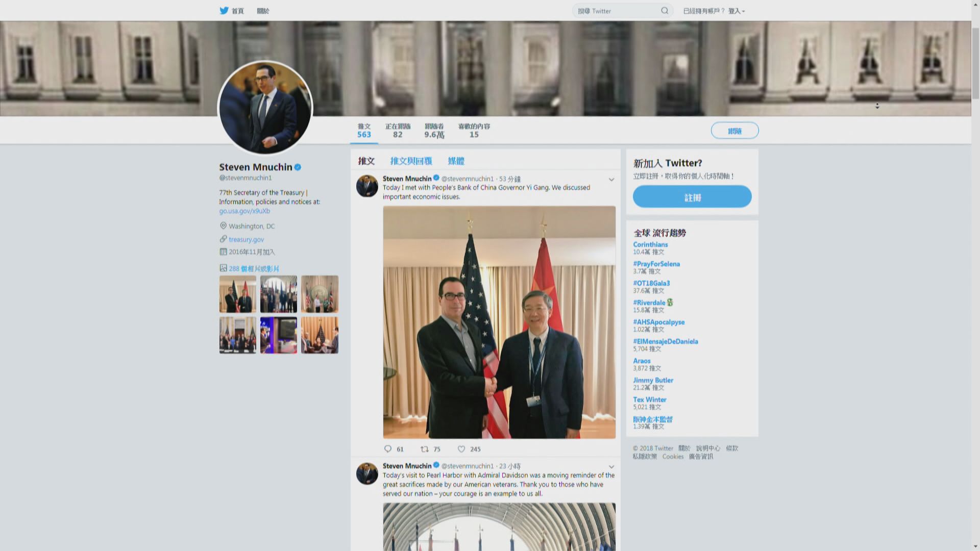
Task: Click the search magnifier icon
Action: click(x=665, y=11)
